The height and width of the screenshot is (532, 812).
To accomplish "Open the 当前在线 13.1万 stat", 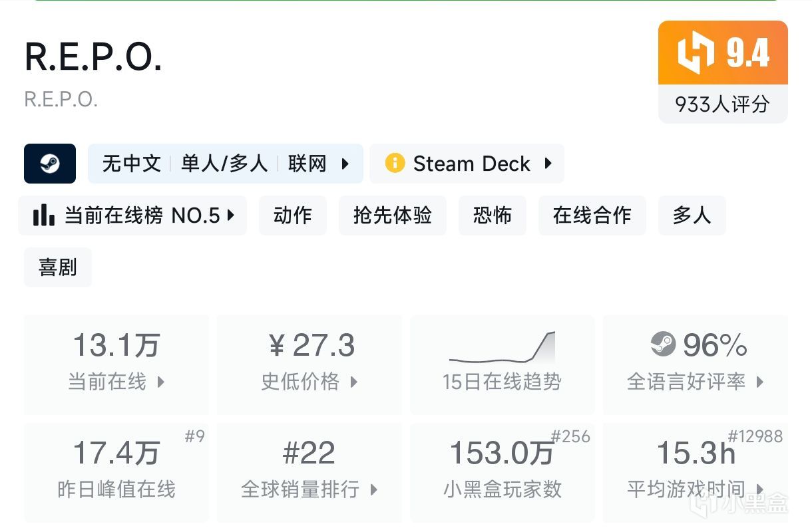I will [116, 364].
